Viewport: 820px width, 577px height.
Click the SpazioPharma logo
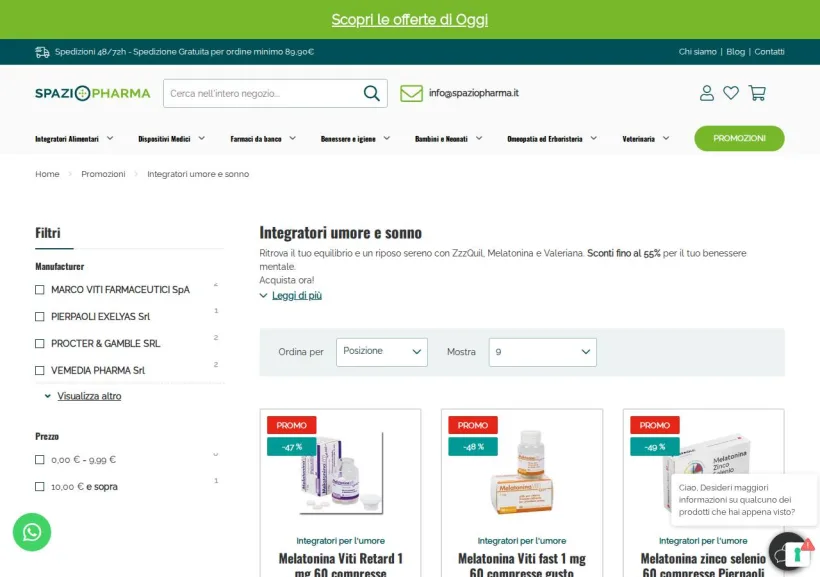tap(93, 93)
